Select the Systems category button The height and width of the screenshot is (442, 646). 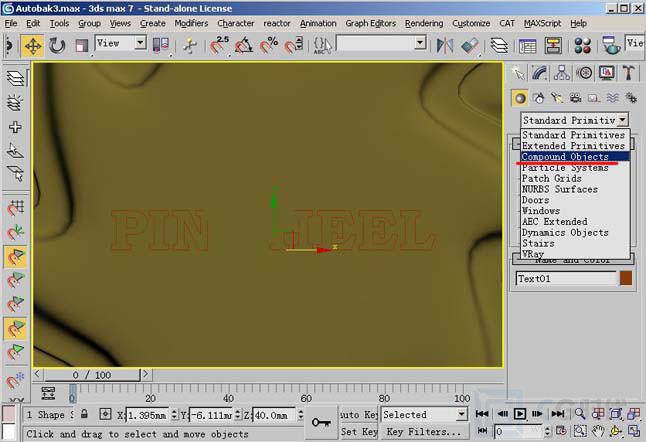tap(631, 98)
